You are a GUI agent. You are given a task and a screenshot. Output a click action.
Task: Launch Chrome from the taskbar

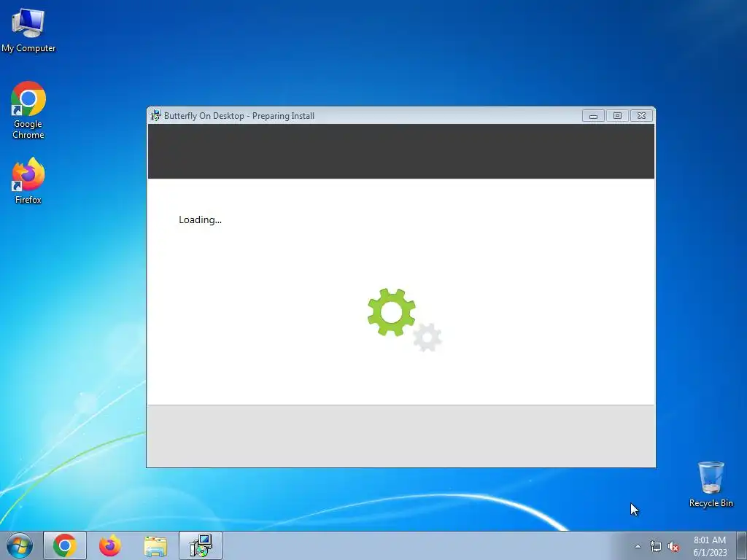pyautogui.click(x=65, y=545)
